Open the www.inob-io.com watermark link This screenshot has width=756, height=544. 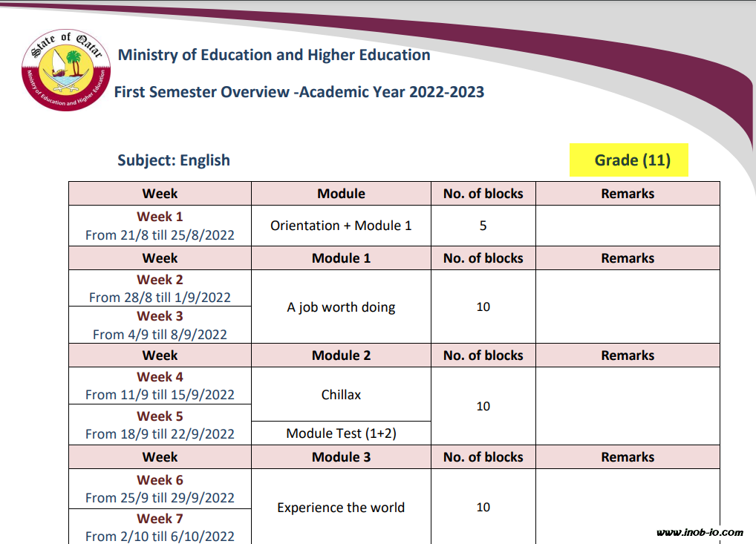click(x=700, y=532)
